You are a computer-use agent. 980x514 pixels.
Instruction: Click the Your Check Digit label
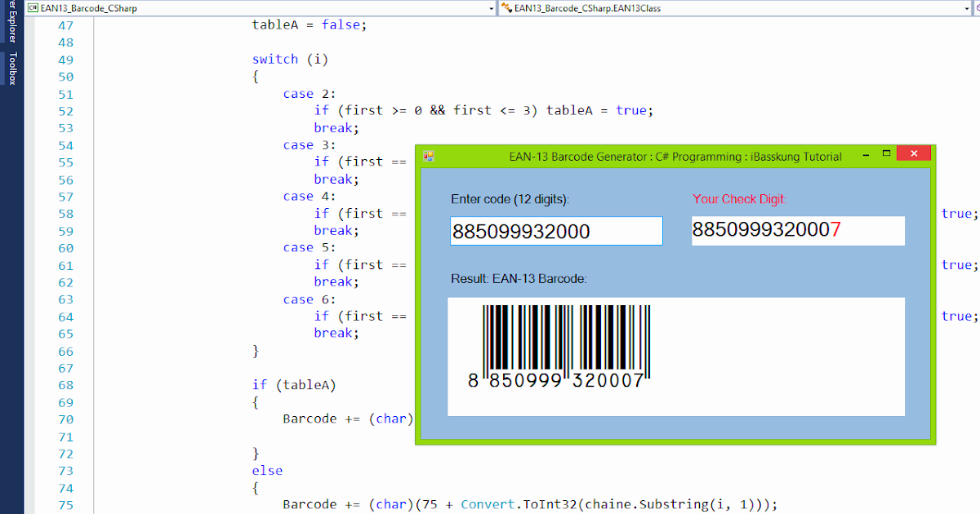point(739,198)
